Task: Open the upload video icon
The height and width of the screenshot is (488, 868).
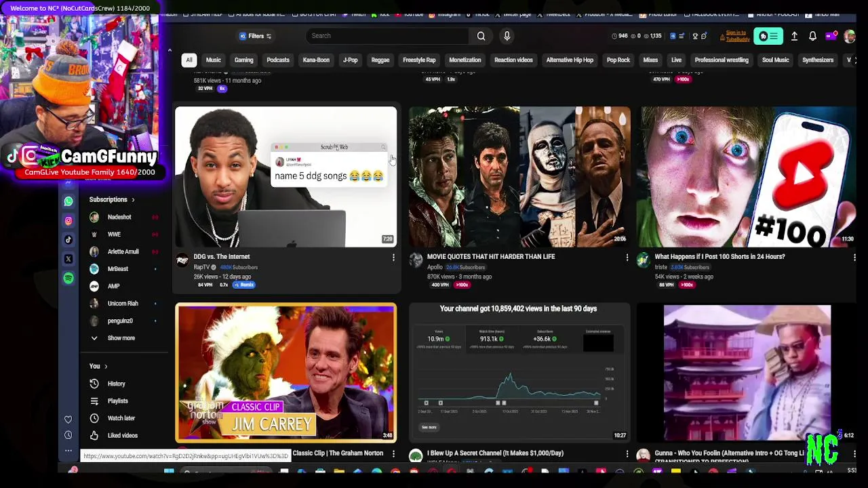Action: pos(794,36)
